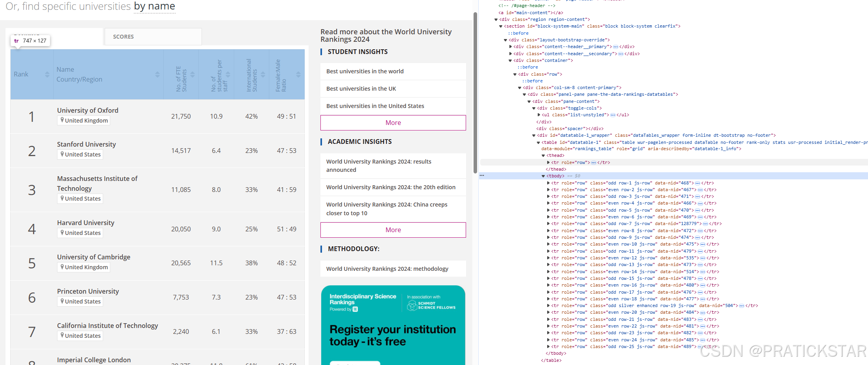Open Princeton University page
Image resolution: width=868 pixels, height=365 pixels.
coord(88,291)
